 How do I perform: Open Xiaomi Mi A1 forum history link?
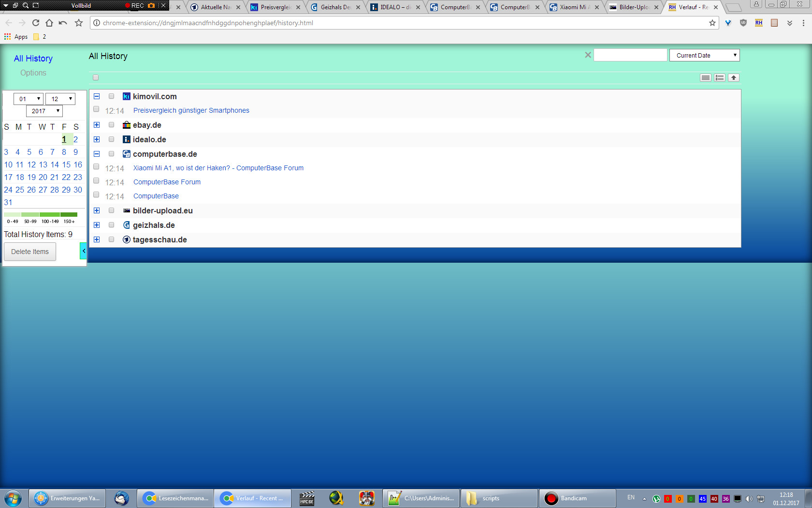(218, 168)
